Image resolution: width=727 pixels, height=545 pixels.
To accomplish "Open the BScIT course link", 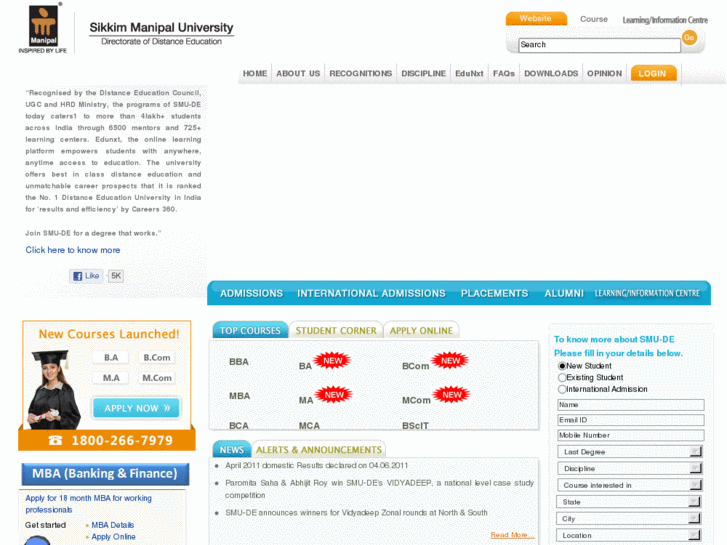I will 415,425.
